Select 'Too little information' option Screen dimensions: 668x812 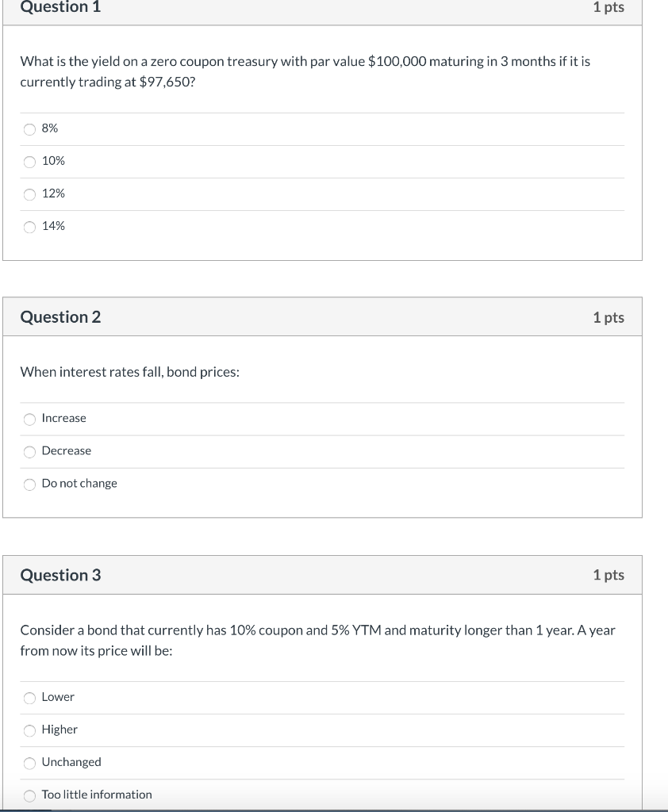[29, 795]
